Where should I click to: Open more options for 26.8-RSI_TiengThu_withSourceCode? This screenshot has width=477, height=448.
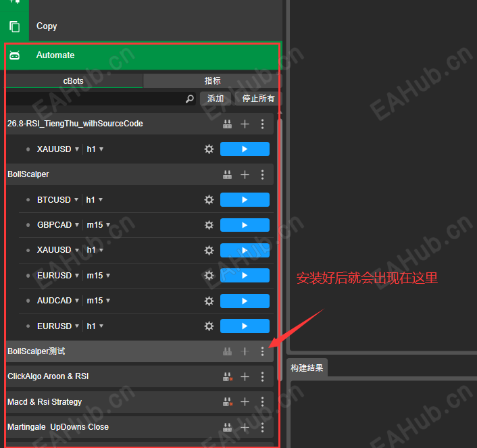click(x=263, y=124)
